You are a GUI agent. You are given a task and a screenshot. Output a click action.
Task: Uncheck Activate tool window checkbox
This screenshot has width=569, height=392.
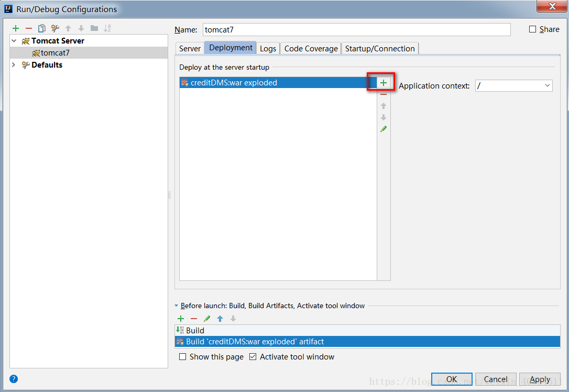click(253, 357)
